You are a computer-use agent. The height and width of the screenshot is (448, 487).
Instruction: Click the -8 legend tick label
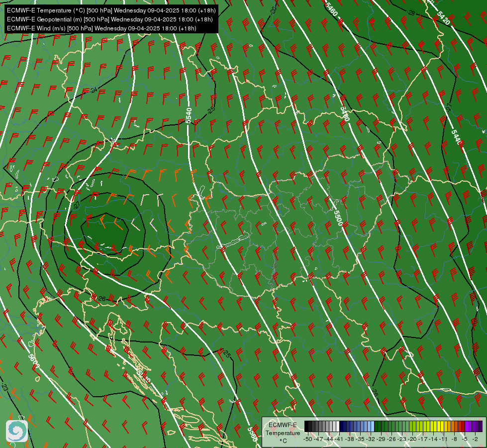coord(454,439)
